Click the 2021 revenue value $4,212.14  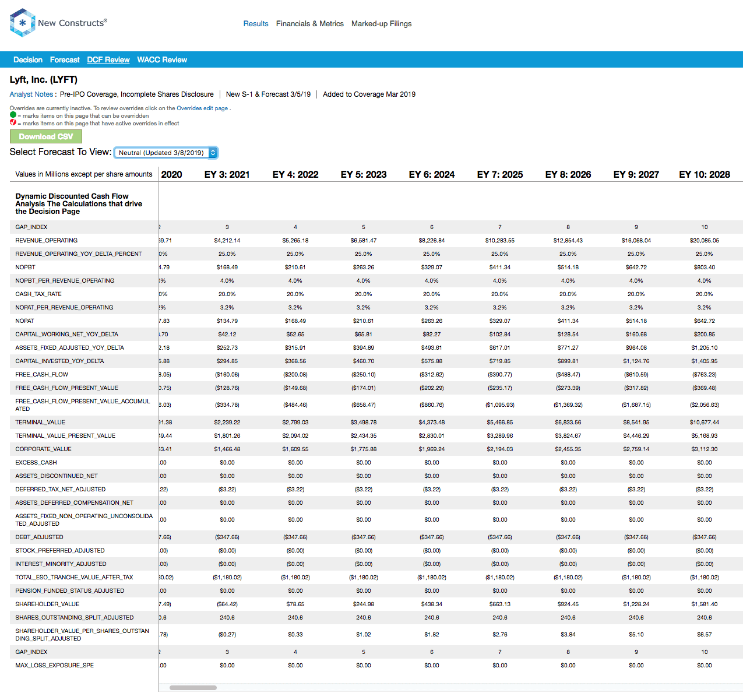(x=227, y=241)
